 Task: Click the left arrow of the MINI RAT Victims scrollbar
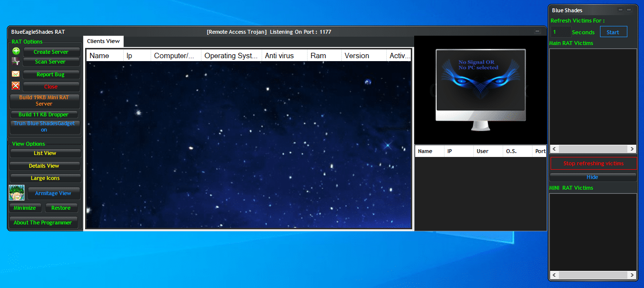555,275
